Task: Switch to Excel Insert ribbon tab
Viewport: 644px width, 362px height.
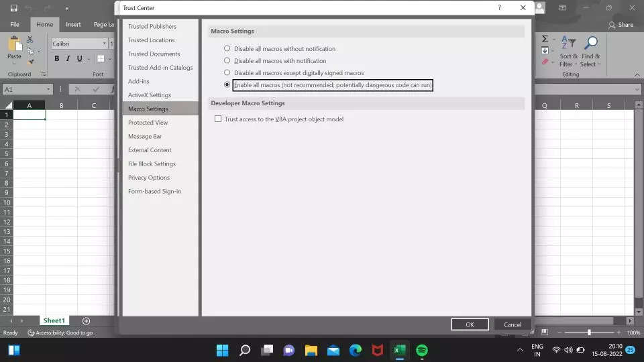Action: (x=73, y=25)
